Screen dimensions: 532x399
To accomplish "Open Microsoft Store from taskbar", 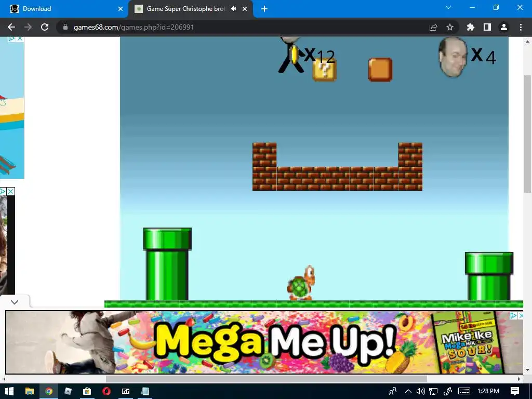I will click(x=87, y=391).
